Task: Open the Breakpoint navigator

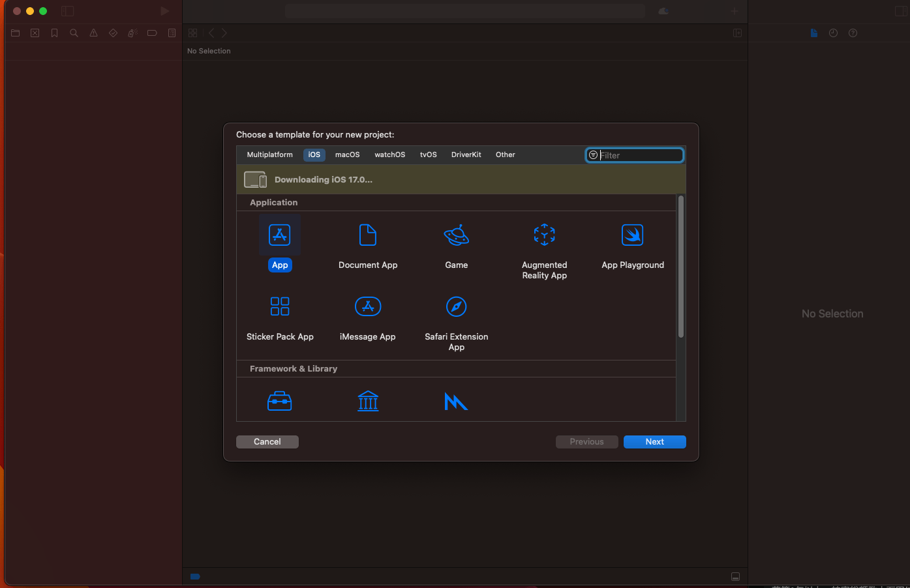Action: (x=153, y=33)
